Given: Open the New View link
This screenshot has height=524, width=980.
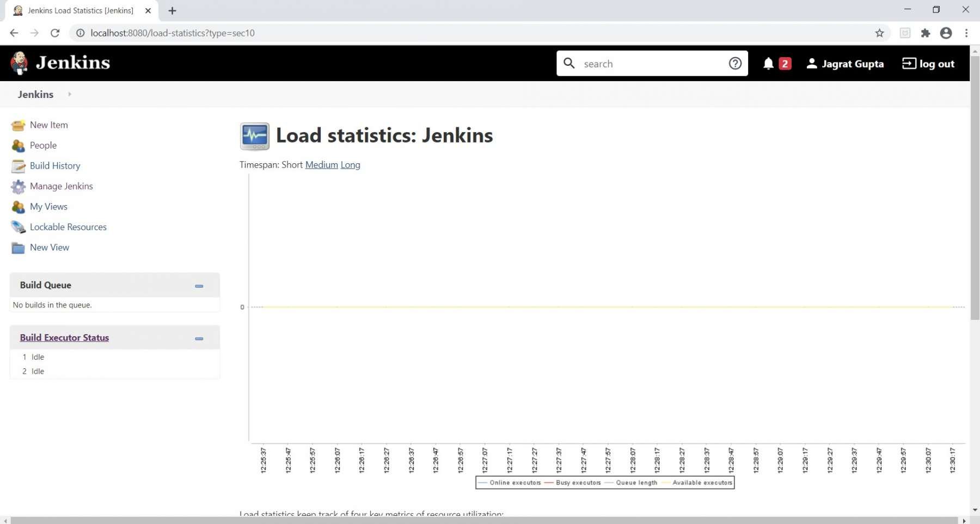Looking at the screenshot, I should [x=50, y=247].
